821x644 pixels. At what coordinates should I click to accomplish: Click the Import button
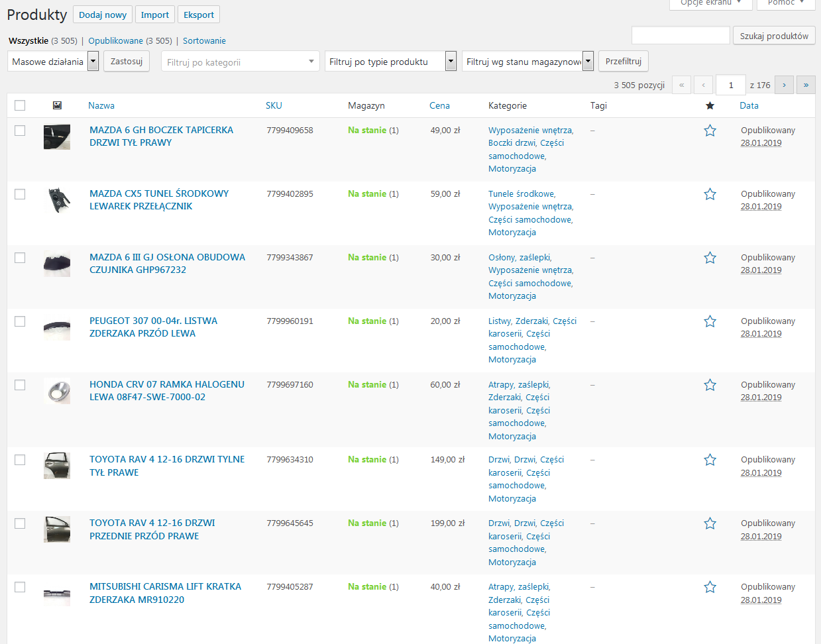point(155,15)
